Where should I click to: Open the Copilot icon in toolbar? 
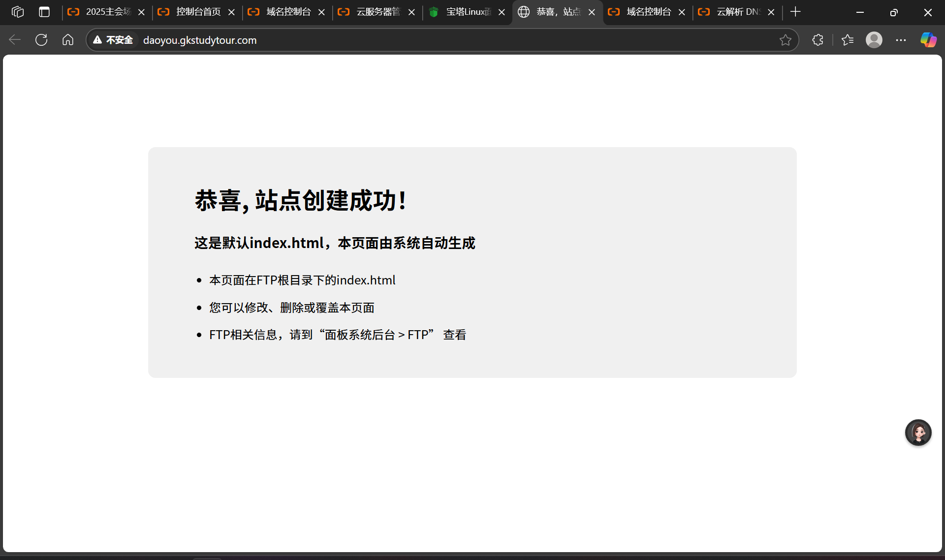[x=928, y=40]
